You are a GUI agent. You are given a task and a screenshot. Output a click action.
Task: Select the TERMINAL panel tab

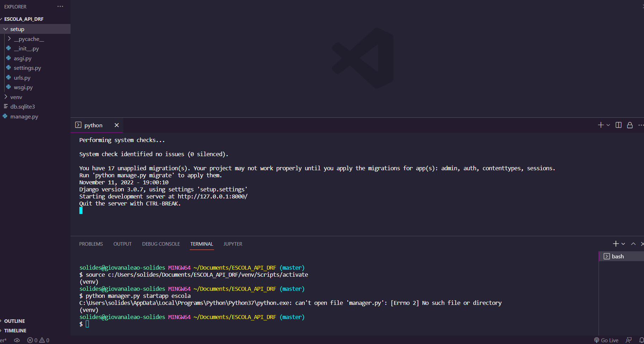(x=202, y=244)
